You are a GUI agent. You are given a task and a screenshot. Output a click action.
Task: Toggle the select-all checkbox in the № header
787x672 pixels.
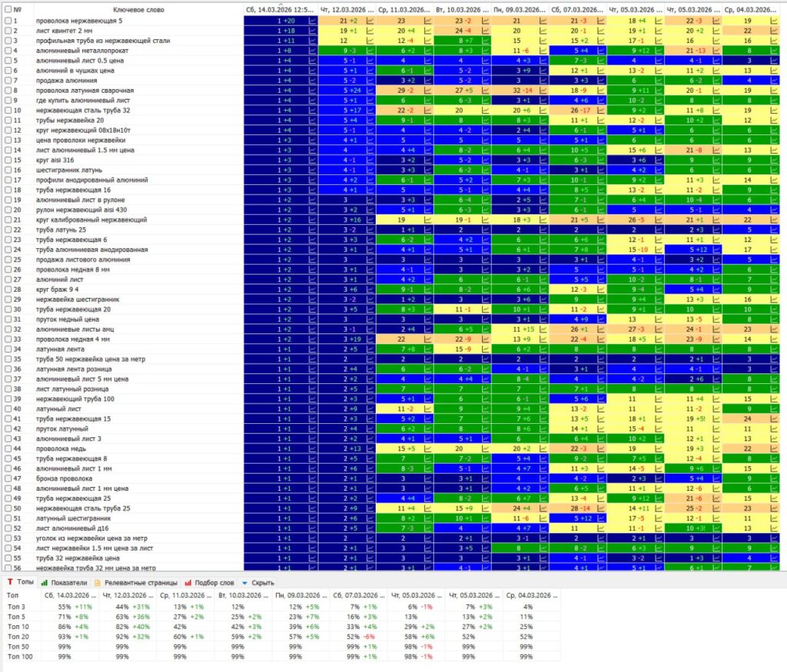click(8, 9)
